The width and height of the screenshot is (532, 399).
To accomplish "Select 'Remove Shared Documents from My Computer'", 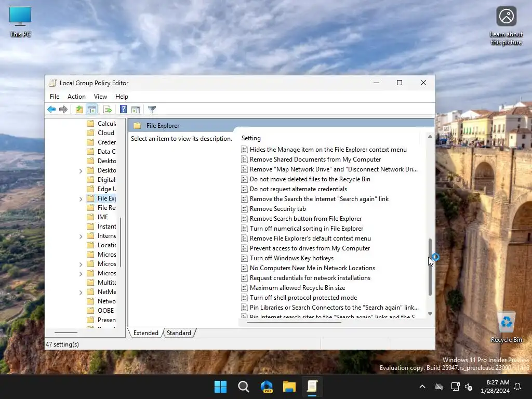I will tap(315, 159).
